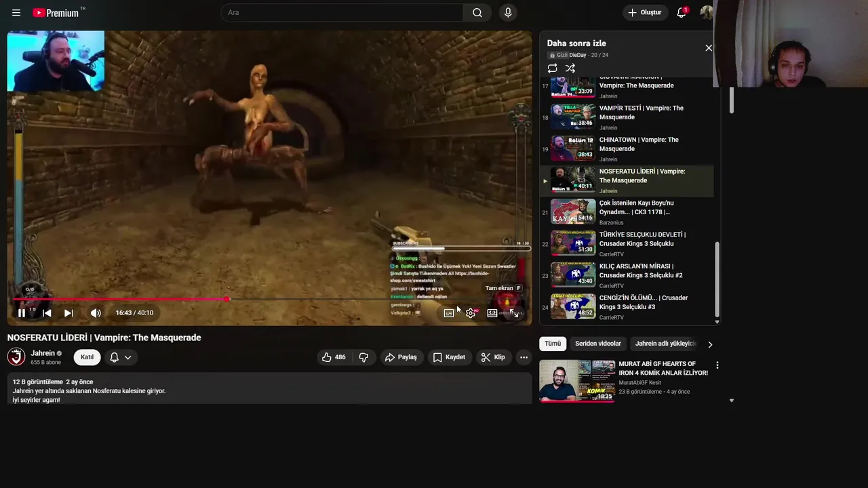Click the playlist panel scrollbar
This screenshot has width=868, height=488.
[717, 280]
